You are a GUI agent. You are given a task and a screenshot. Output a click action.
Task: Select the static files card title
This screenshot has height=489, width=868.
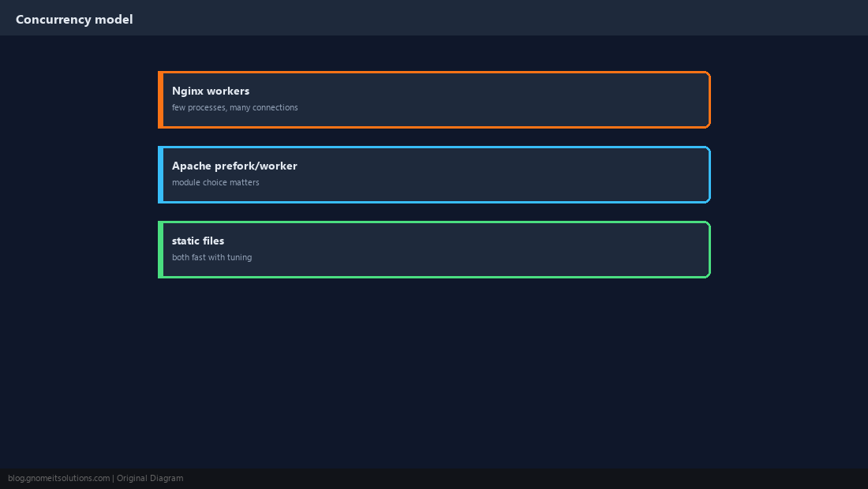click(x=197, y=241)
